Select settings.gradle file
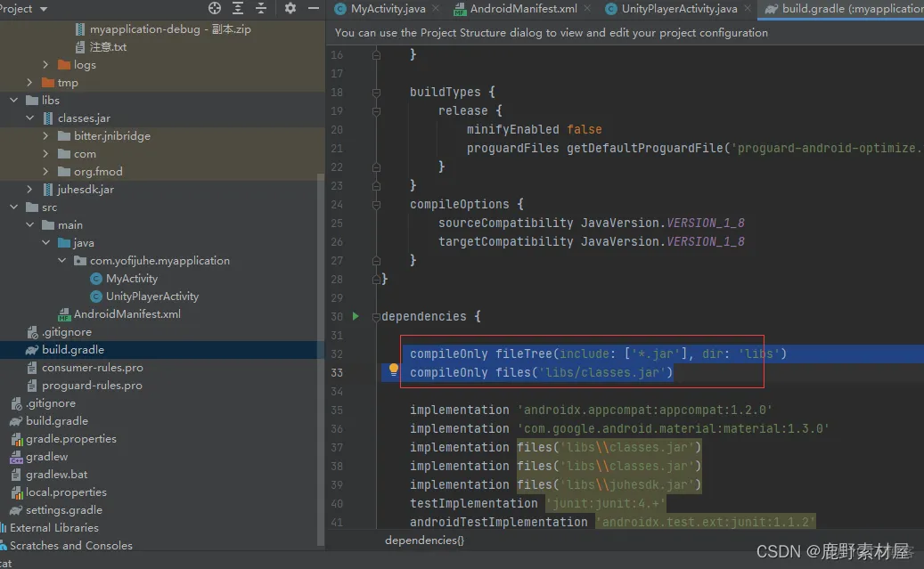 click(x=56, y=510)
